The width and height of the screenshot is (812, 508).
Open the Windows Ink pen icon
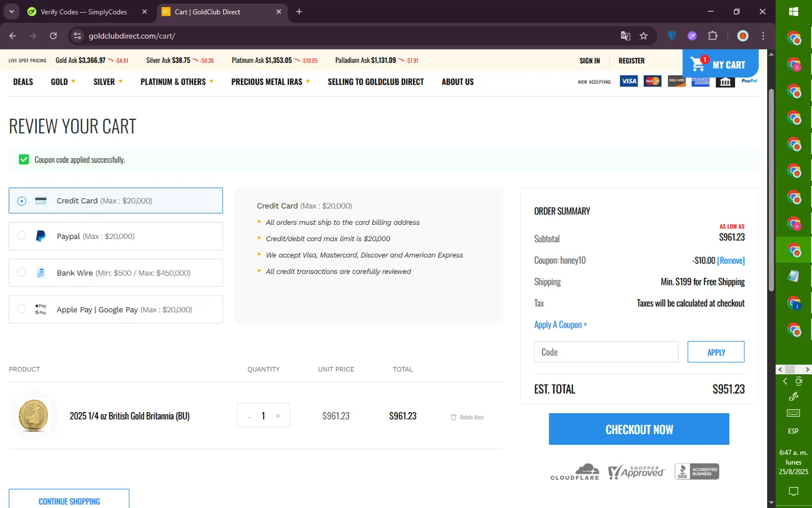click(x=794, y=396)
